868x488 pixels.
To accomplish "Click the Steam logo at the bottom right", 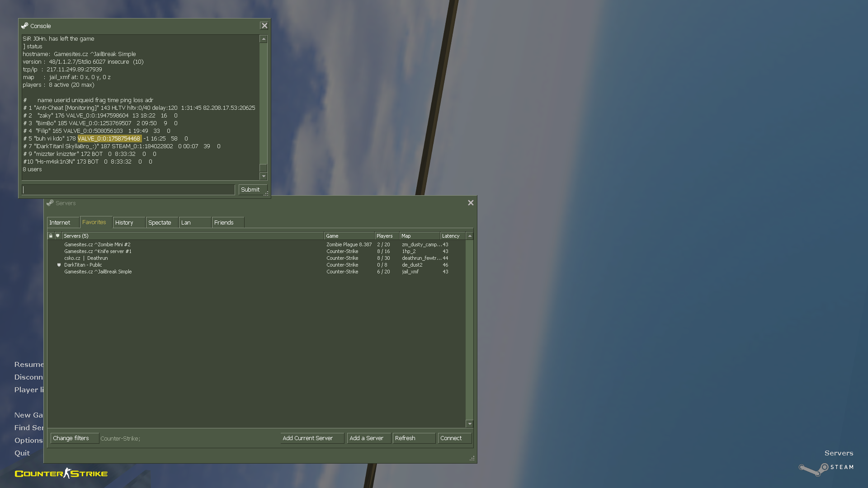I will click(x=826, y=469).
